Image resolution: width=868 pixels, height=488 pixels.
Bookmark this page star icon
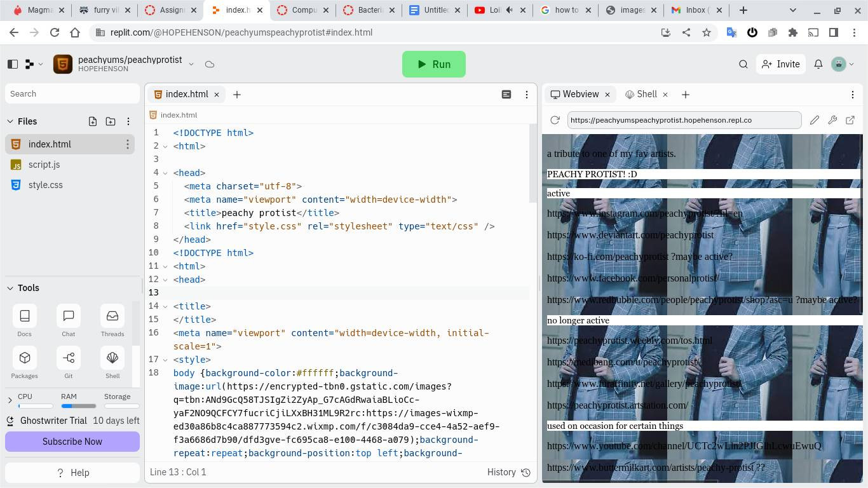tap(707, 32)
